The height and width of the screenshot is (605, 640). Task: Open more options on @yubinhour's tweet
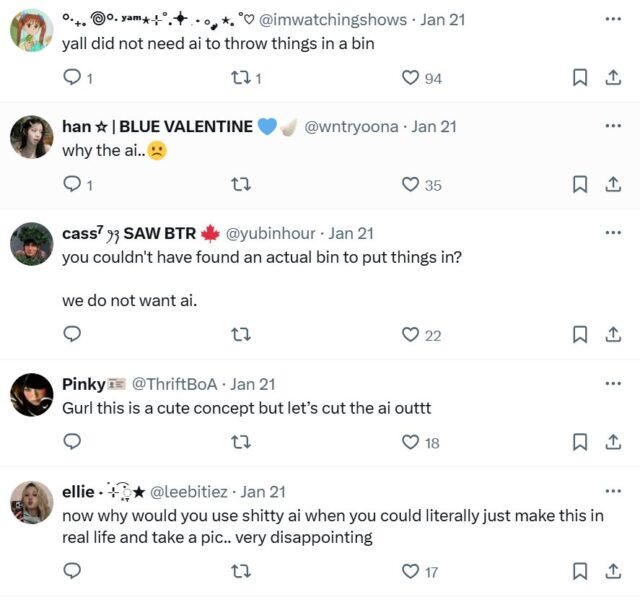click(x=613, y=233)
